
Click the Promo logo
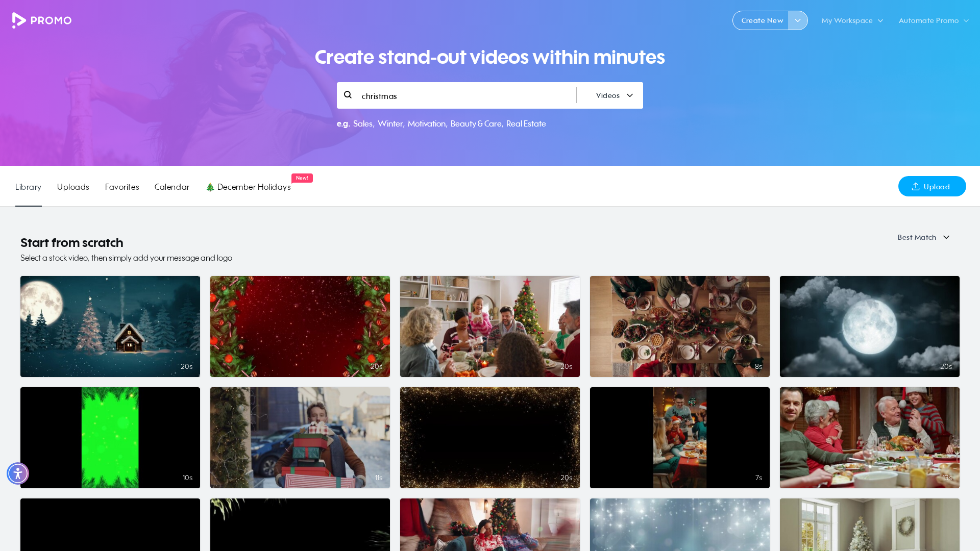point(42,20)
